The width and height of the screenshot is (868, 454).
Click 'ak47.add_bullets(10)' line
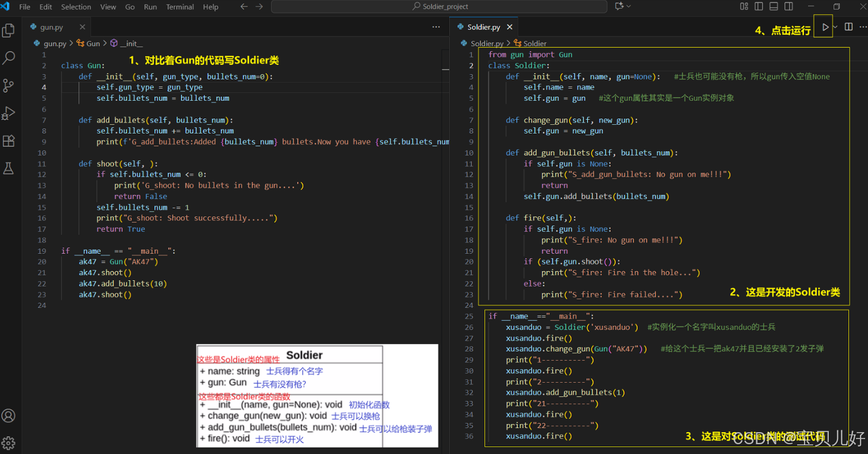point(123,284)
